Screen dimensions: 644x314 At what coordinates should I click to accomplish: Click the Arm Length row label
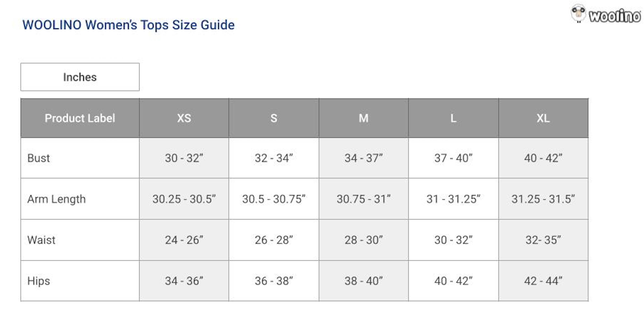(56, 199)
